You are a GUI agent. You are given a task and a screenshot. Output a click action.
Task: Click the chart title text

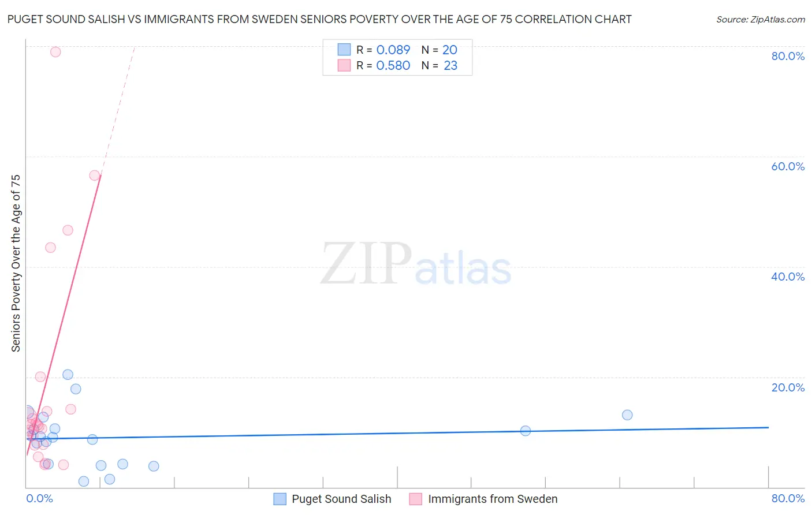(319, 19)
